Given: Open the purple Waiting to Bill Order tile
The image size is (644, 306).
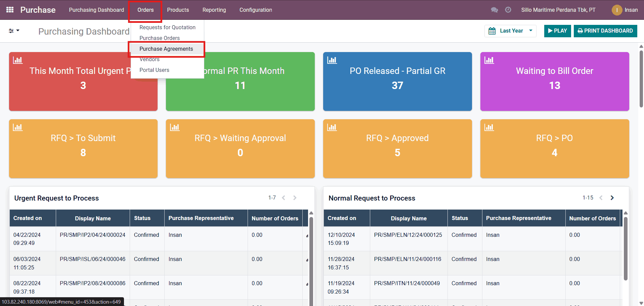Looking at the screenshot, I should click(554, 81).
